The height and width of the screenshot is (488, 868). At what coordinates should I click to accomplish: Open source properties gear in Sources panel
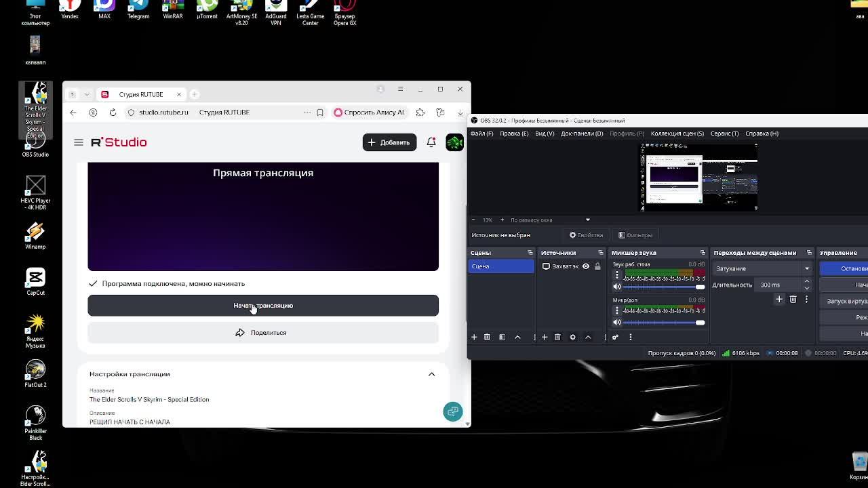coord(572,337)
